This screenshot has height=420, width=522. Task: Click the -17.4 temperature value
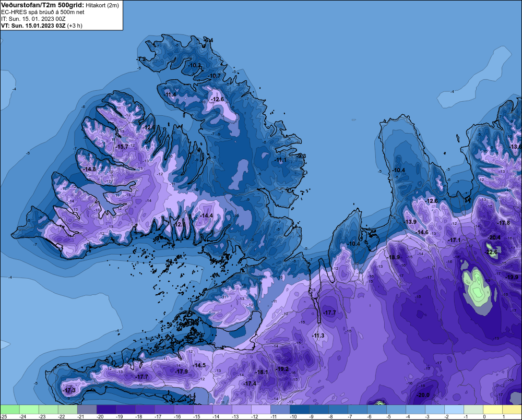point(250,383)
